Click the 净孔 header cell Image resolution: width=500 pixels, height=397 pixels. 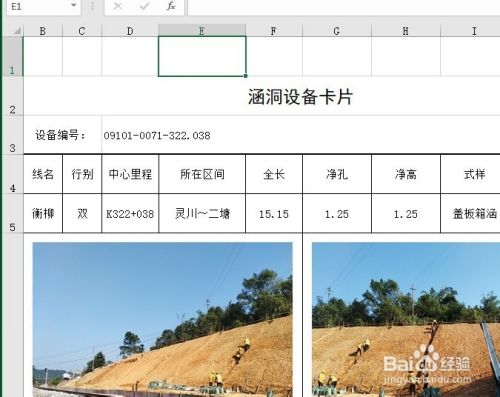(337, 174)
